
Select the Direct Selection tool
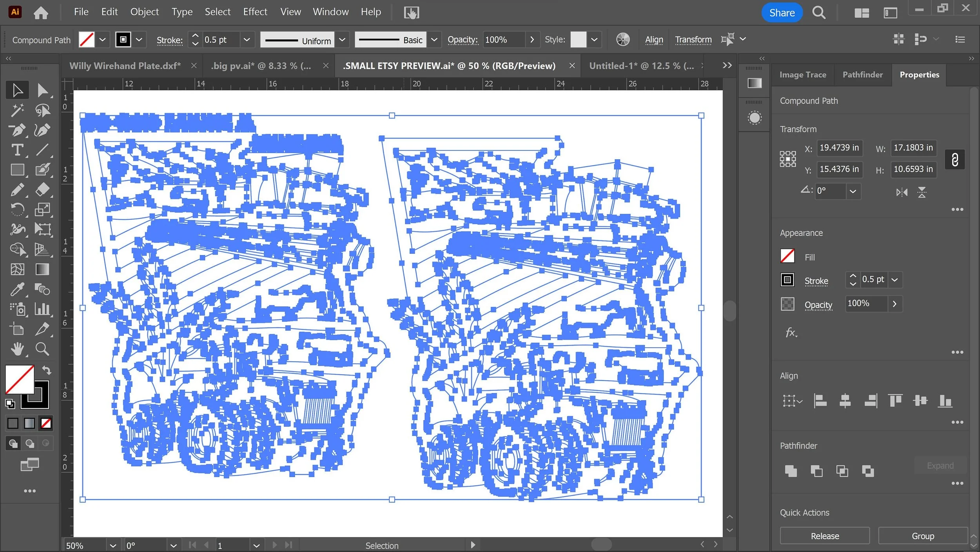pos(42,91)
